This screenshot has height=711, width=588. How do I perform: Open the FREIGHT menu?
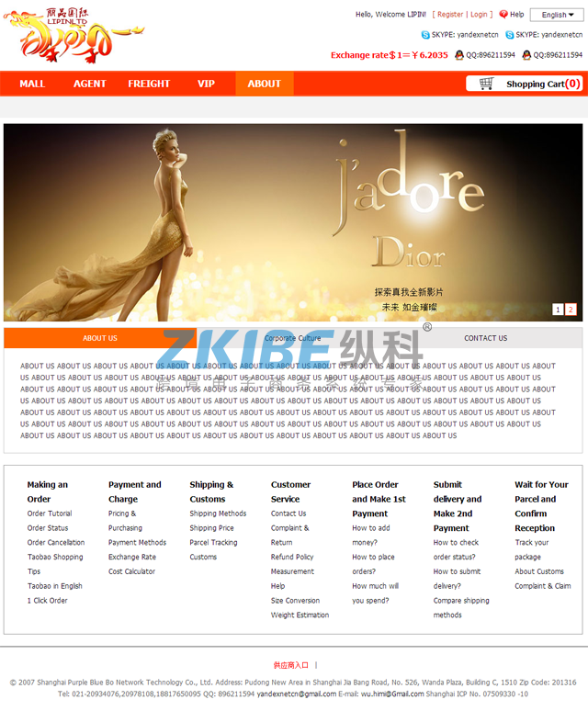[x=149, y=84]
